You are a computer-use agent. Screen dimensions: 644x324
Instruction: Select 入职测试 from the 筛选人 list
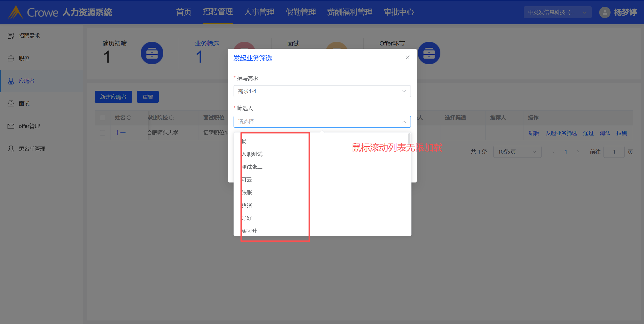point(252,154)
